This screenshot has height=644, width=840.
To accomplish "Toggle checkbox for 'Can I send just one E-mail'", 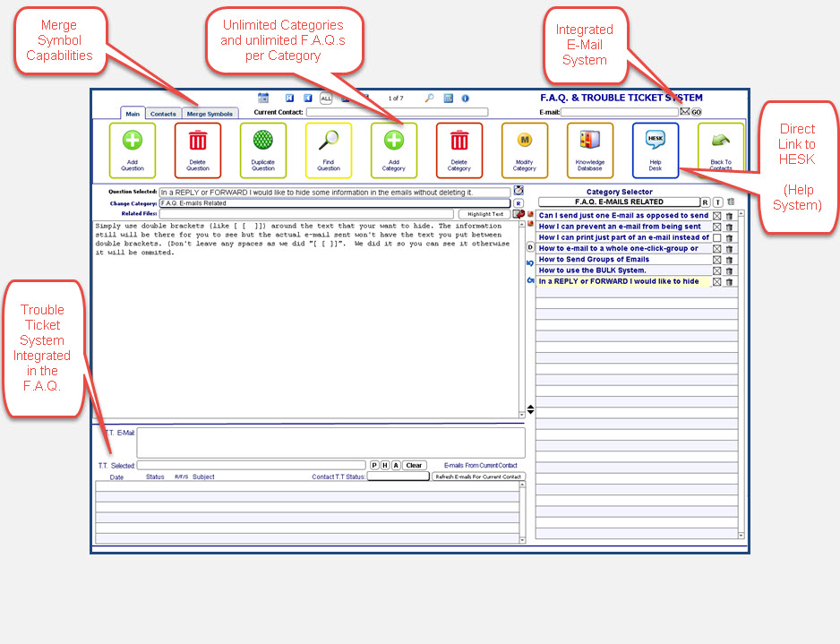I will click(716, 216).
